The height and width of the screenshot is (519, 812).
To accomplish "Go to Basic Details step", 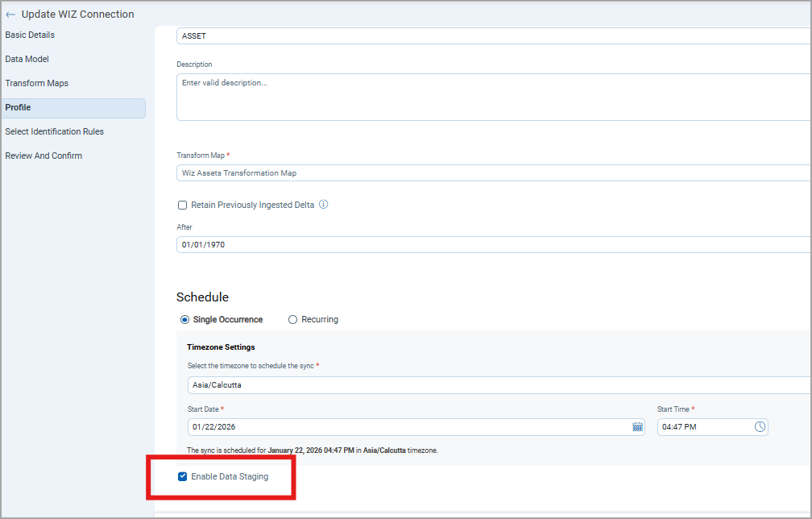I will (x=30, y=35).
